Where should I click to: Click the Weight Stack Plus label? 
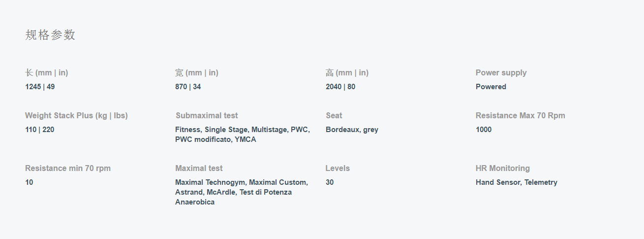[76, 116]
